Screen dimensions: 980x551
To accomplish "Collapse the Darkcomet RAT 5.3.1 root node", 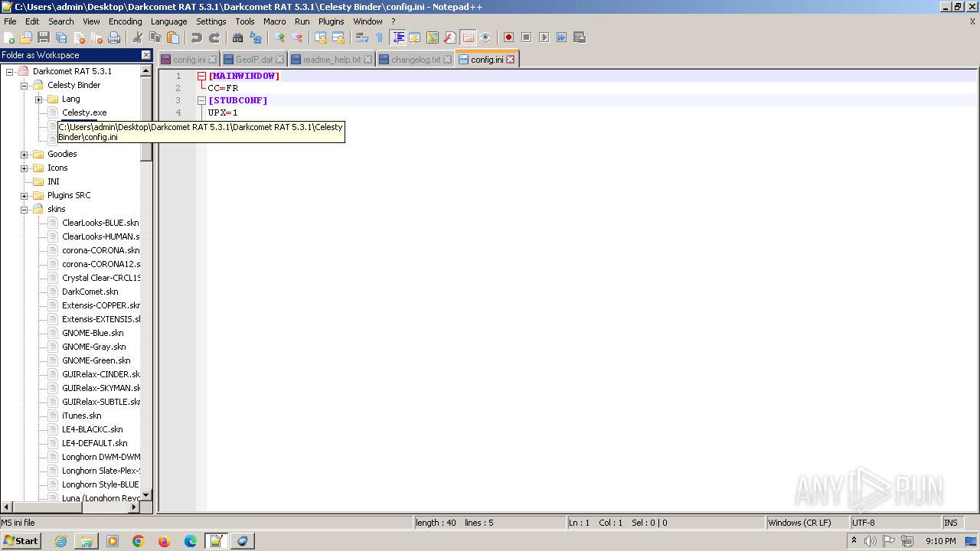I will (x=10, y=71).
